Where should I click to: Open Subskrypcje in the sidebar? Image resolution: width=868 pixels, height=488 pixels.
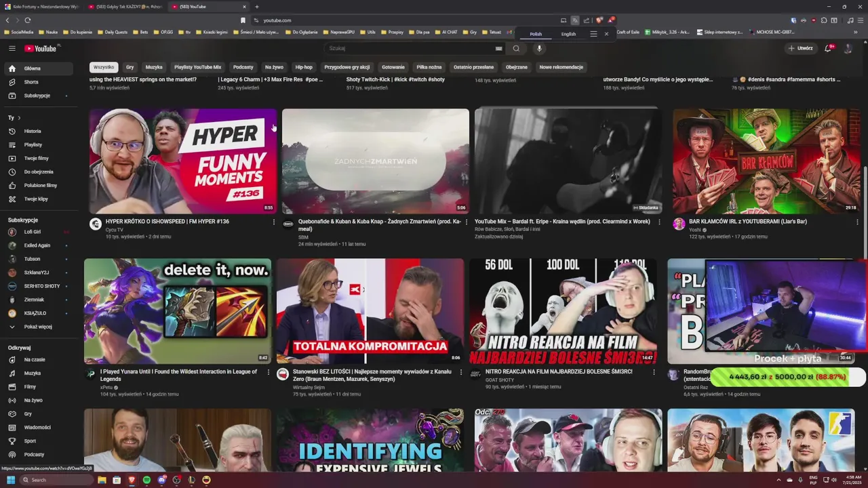click(37, 96)
